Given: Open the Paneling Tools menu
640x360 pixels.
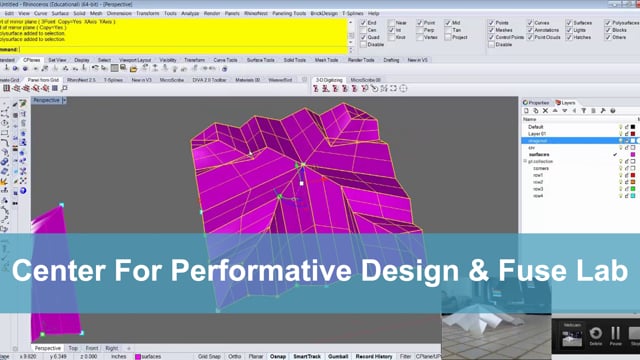Looking at the screenshot, I should [289, 13].
